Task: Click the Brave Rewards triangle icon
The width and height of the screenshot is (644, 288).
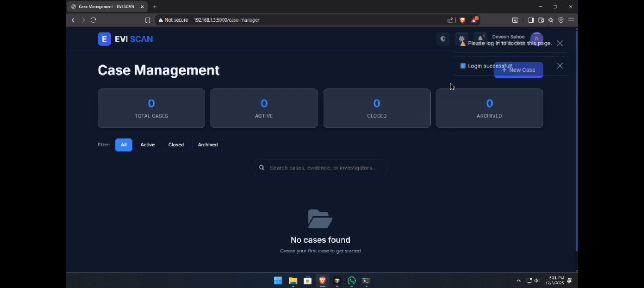Action: coord(475,20)
